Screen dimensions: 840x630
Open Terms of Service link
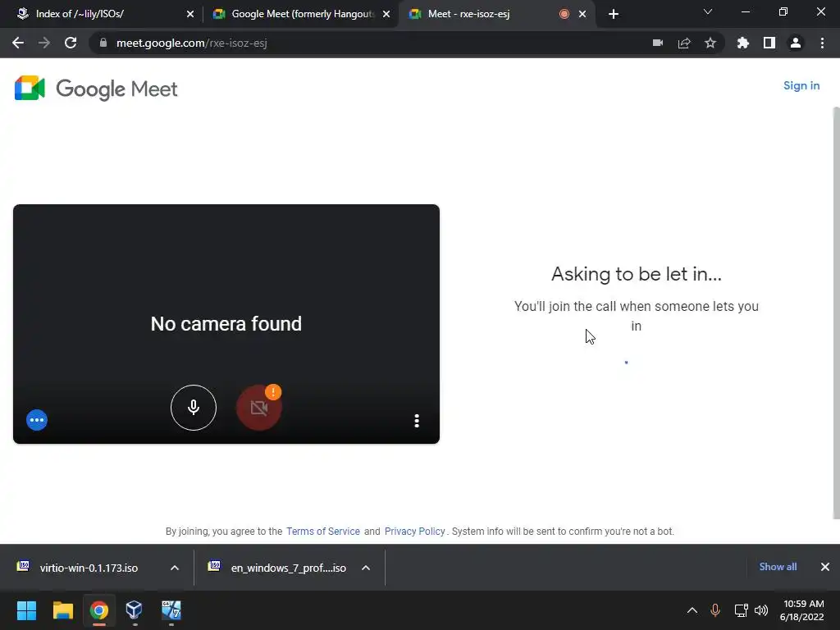[x=323, y=532]
